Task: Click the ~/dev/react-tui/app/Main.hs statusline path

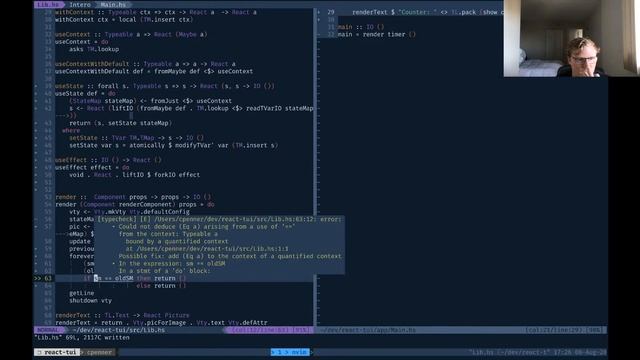Action: point(369,330)
